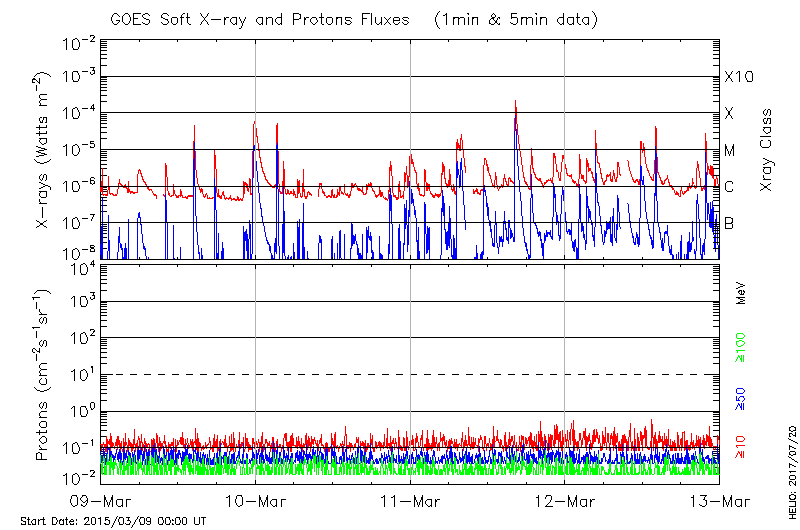
Task: Click the '11-Mar' x-axis date label
Action: (411, 500)
